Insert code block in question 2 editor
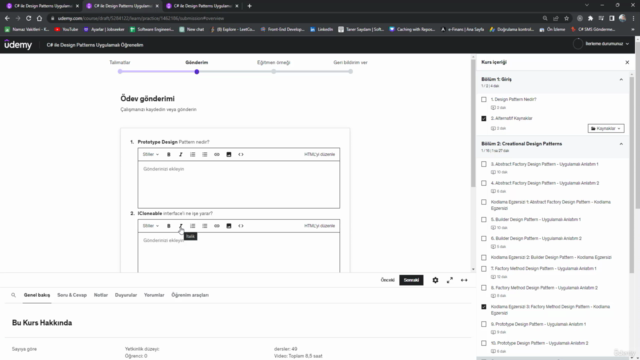Image resolution: width=640 pixels, height=360 pixels. tap(241, 226)
